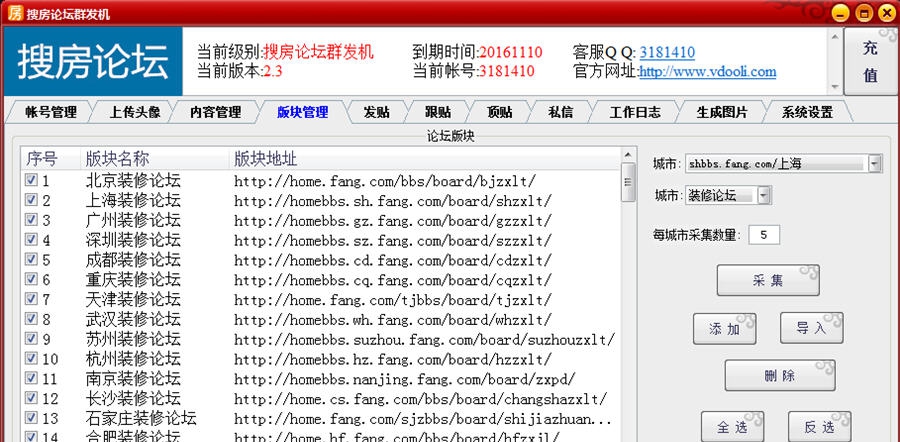Select the 版块管理 tab
The height and width of the screenshot is (442, 900).
(x=302, y=112)
